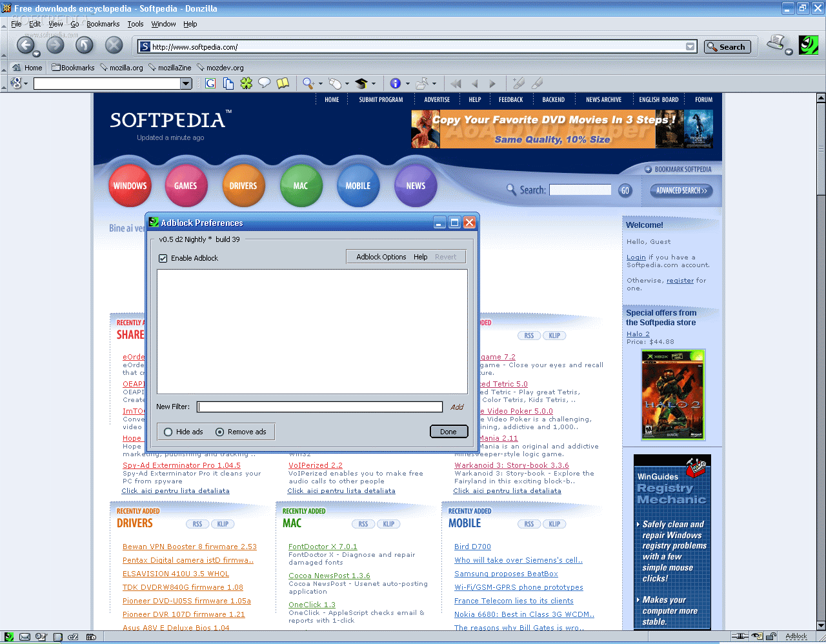Open the Mail envelope in status bar
Image resolution: width=826 pixels, height=644 pixels.
[x=25, y=637]
